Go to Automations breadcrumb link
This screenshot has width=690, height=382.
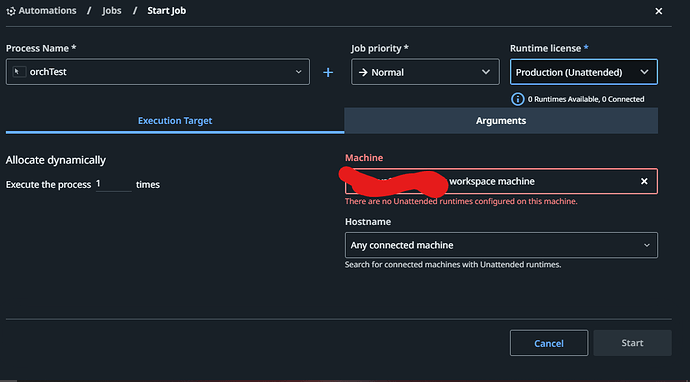47,11
